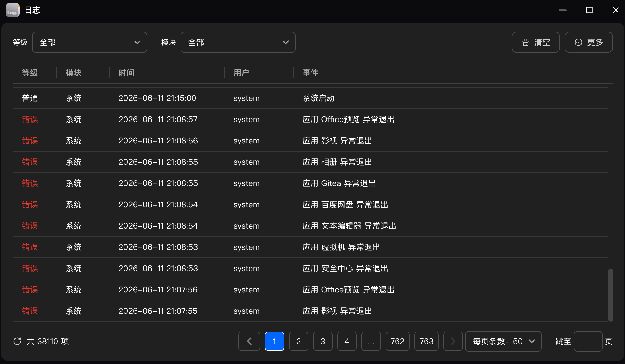625x364 pixels.
Task: Select the 21:08:56 影视 异常退出 entry
Action: [x=310, y=141]
